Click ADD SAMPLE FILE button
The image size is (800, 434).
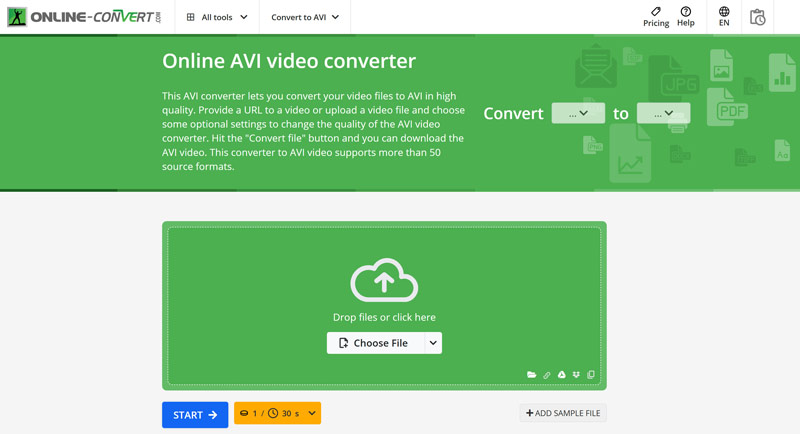(563, 413)
